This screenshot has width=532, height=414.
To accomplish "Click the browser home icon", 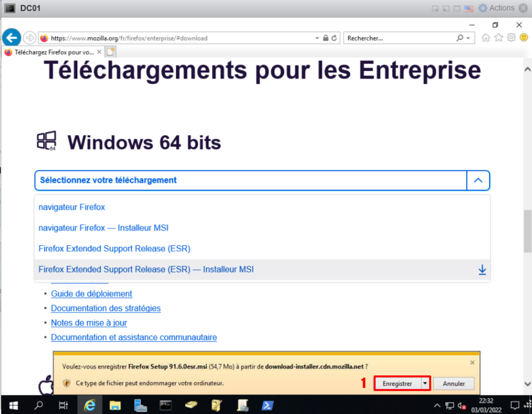I will coord(486,38).
